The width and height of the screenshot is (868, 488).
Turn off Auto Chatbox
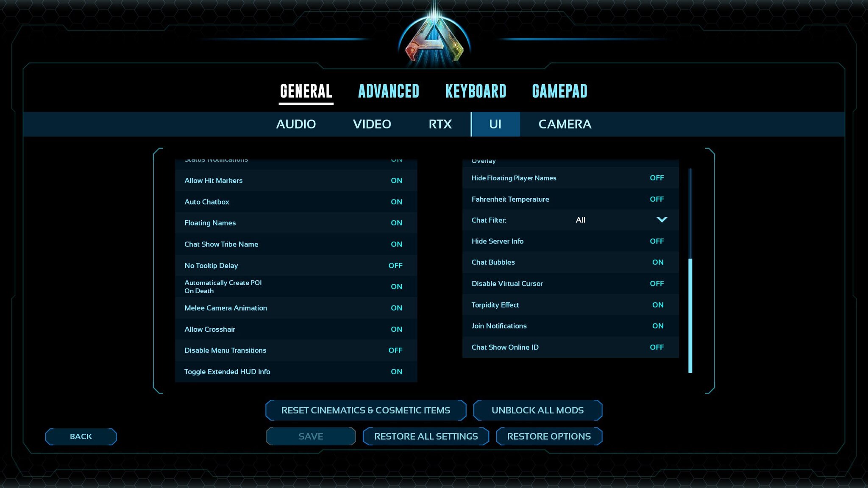pyautogui.click(x=396, y=202)
